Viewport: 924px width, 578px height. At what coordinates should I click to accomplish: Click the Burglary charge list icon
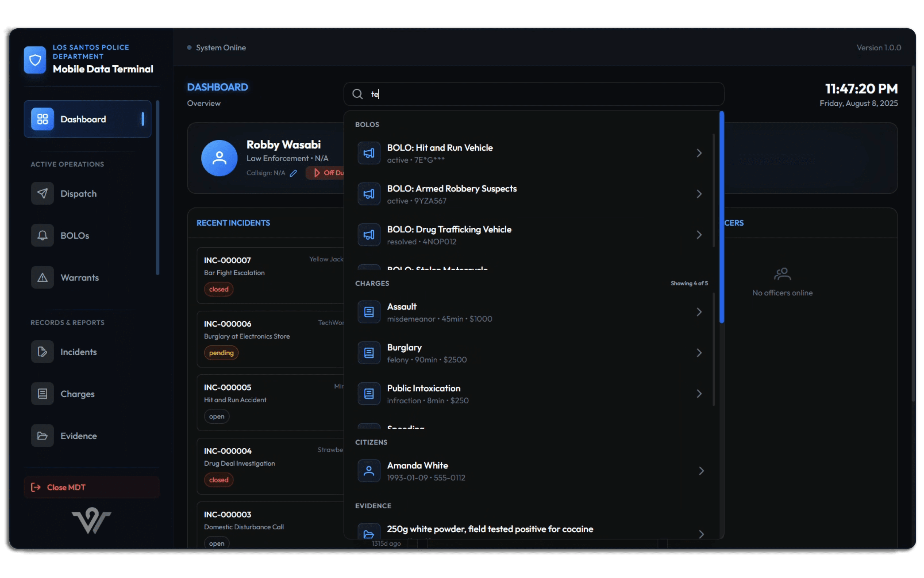pyautogui.click(x=369, y=353)
